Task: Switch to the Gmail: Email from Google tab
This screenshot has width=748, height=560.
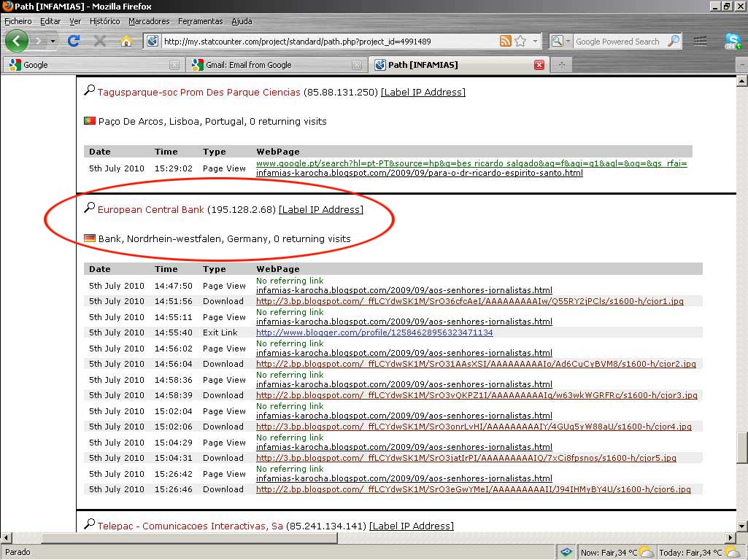Action: click(x=274, y=65)
